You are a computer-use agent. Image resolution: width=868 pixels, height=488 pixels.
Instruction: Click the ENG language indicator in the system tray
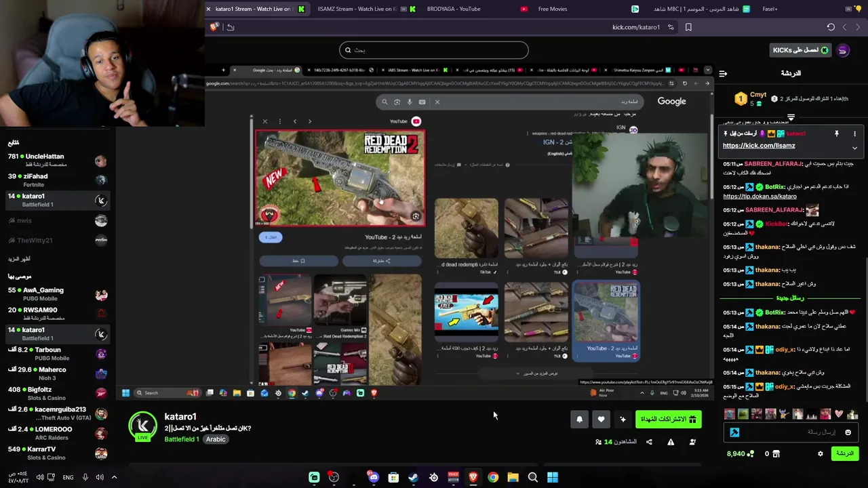[x=68, y=477]
